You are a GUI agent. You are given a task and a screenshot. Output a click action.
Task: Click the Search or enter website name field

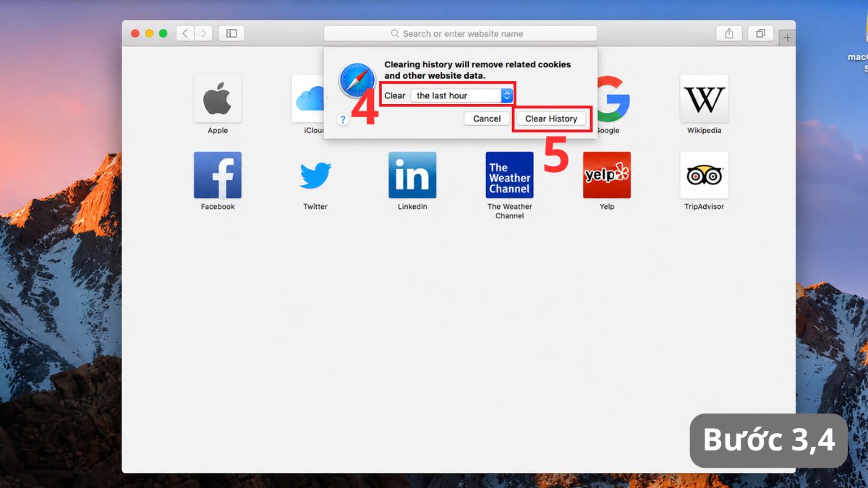coord(460,33)
